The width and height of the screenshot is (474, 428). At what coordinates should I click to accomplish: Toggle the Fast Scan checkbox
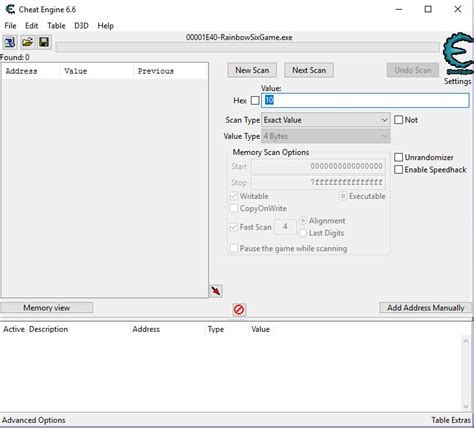[234, 227]
